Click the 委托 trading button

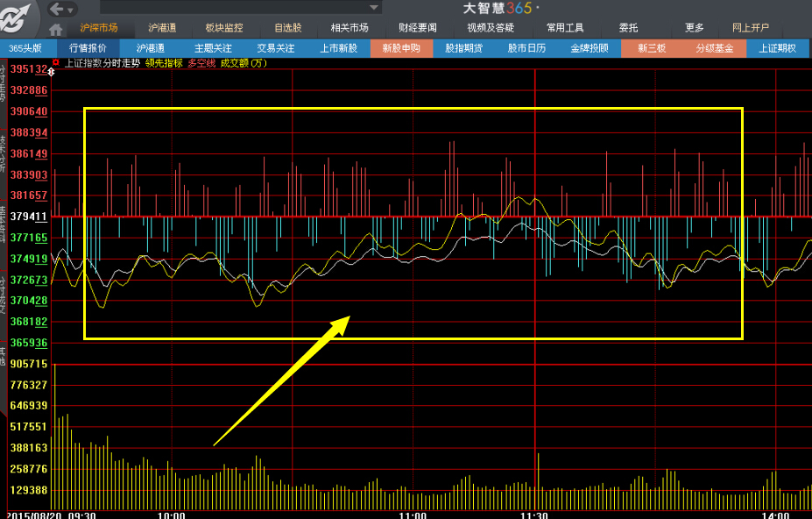pyautogui.click(x=628, y=28)
